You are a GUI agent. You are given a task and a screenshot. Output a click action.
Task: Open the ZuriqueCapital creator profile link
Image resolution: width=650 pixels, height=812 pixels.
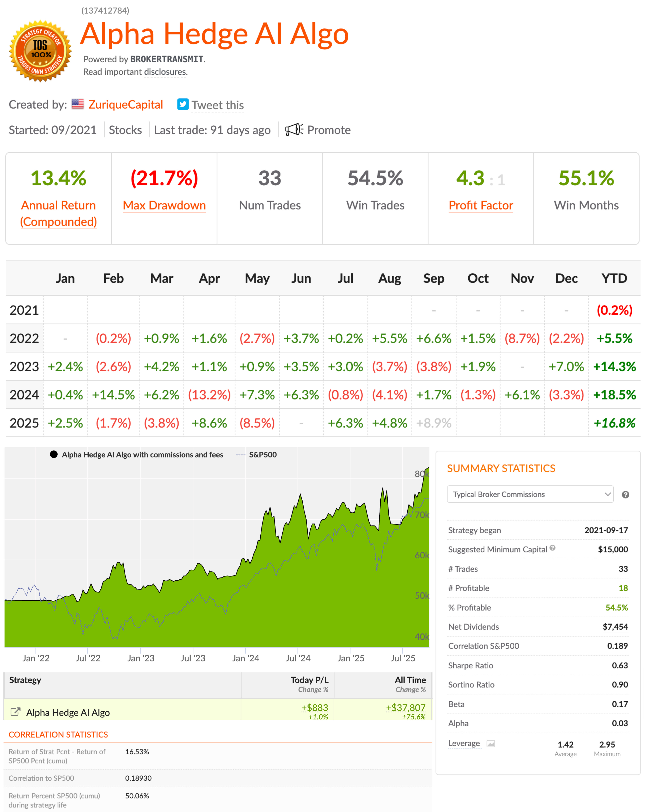(126, 104)
